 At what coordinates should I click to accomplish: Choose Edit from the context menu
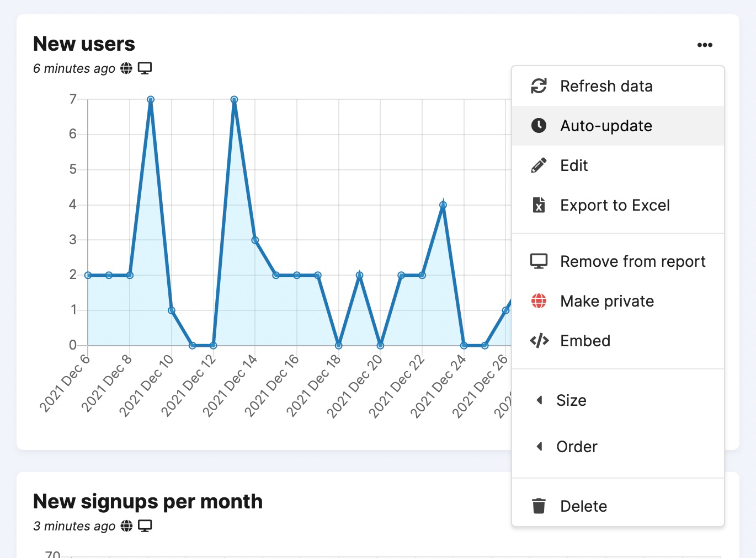coord(573,165)
